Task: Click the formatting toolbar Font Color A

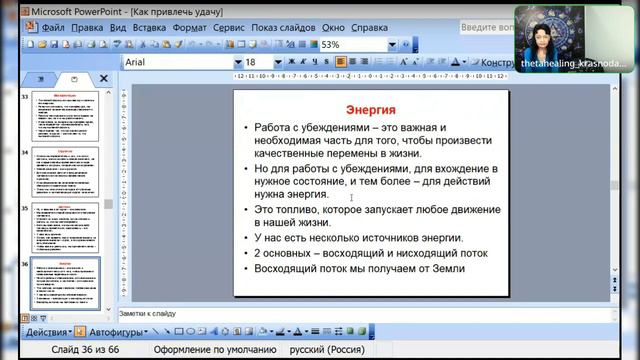Action: (456, 62)
